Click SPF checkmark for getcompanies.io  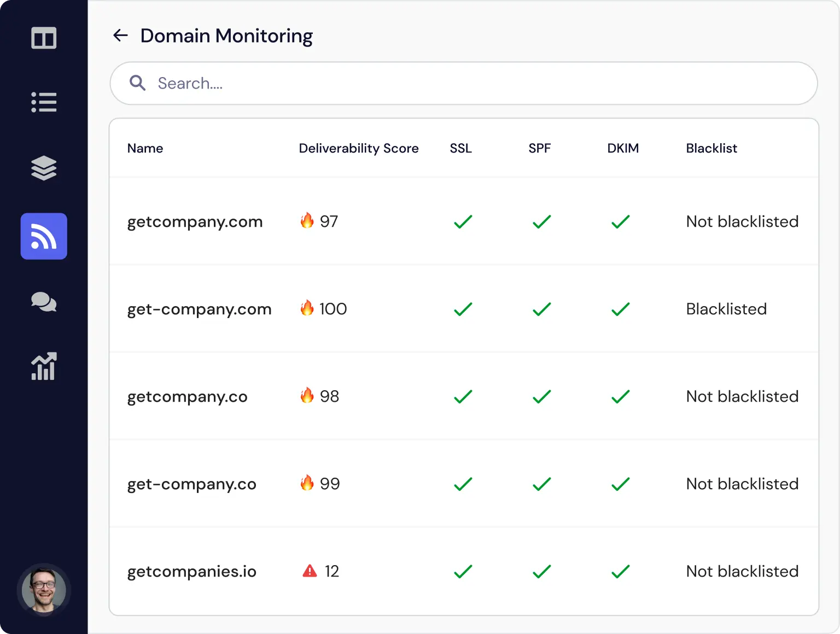pos(541,571)
